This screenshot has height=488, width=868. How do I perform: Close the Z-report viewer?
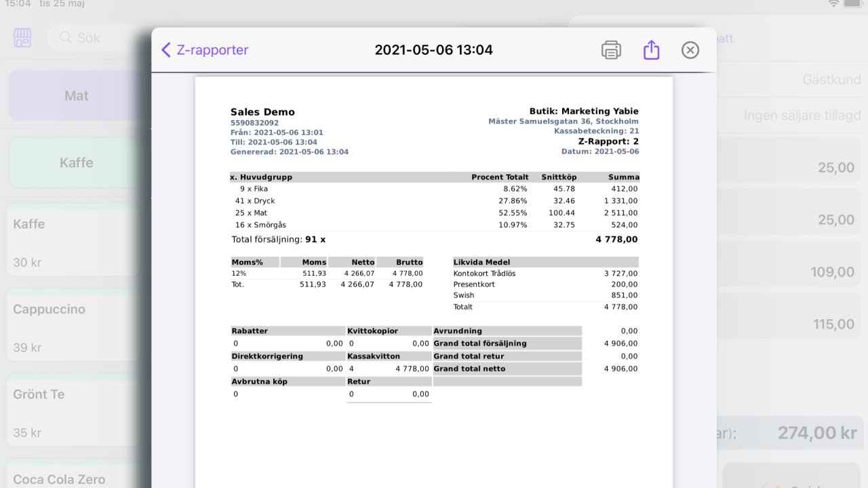[x=690, y=50]
